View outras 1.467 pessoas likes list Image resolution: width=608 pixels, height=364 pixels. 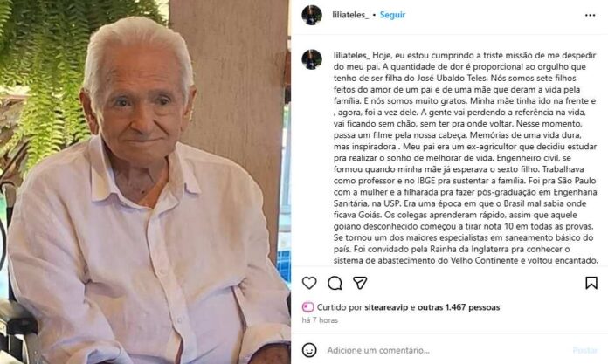[459, 307]
